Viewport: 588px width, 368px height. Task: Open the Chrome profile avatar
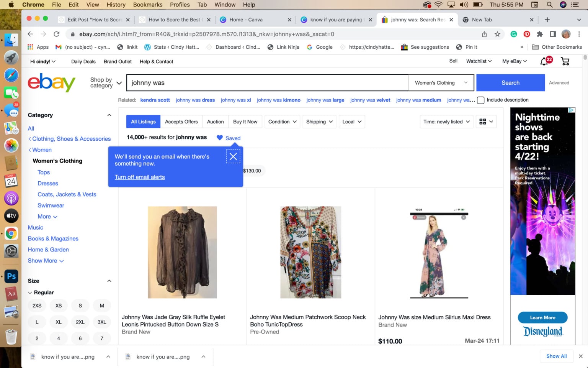[566, 34]
